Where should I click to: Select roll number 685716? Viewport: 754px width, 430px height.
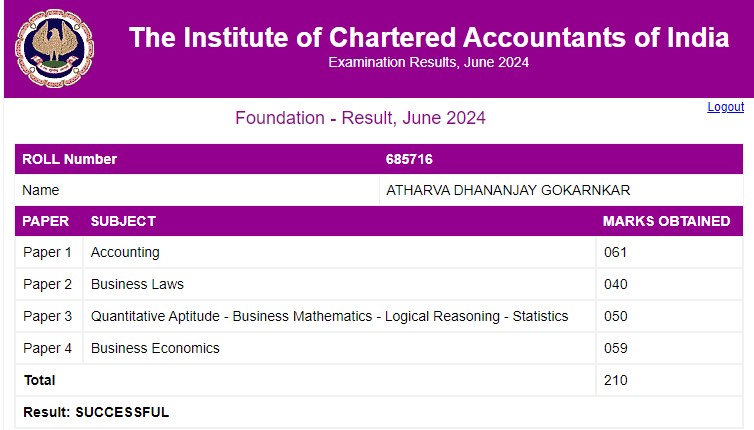coord(409,159)
